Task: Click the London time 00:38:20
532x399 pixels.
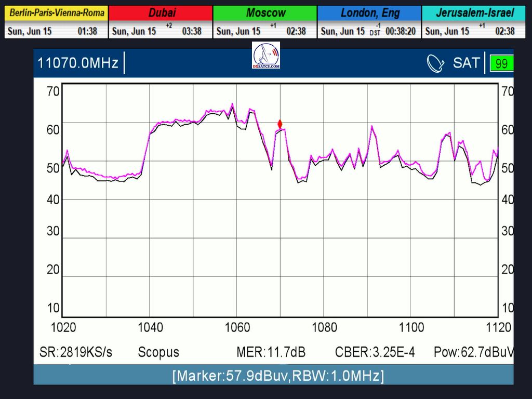Action: tap(400, 31)
